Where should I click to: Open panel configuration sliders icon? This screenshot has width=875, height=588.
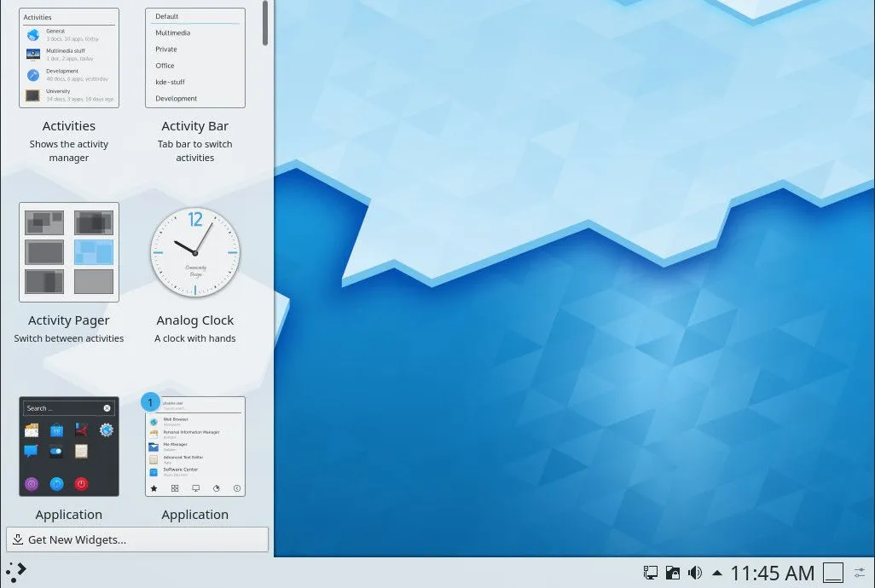pos(860,573)
